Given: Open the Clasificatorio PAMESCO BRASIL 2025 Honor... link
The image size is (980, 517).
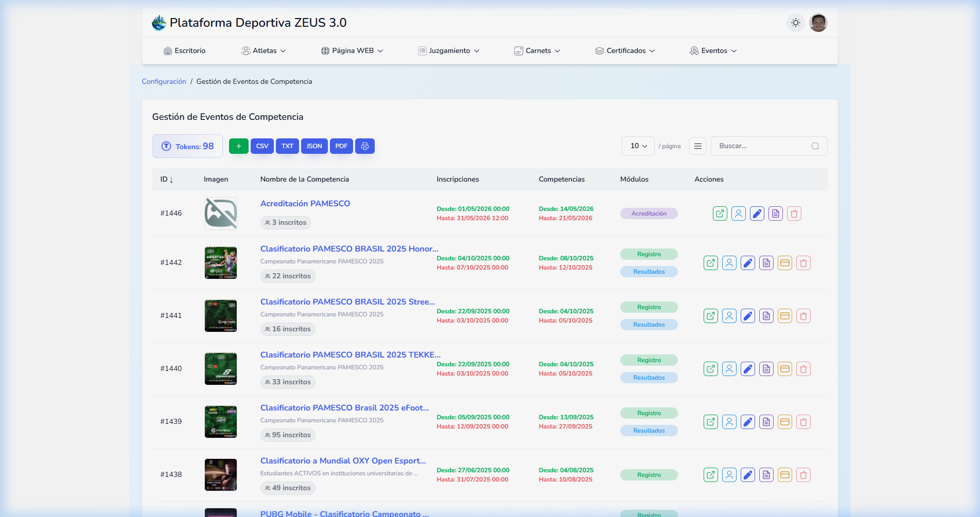Looking at the screenshot, I should [x=349, y=249].
